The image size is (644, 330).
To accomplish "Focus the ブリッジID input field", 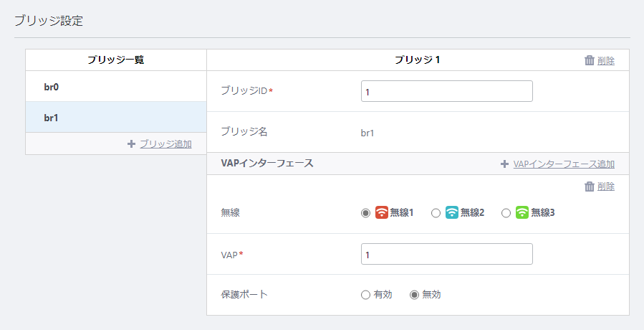I will coord(447,91).
